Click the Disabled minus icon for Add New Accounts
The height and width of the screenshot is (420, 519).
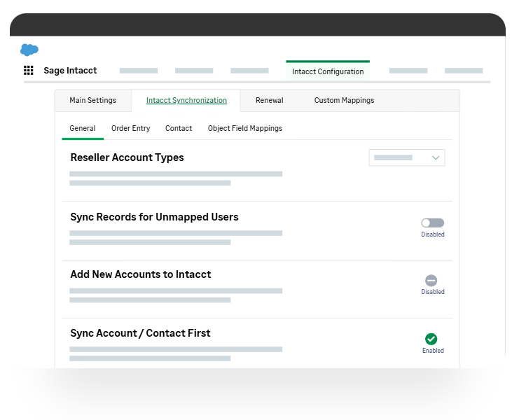[x=431, y=281]
